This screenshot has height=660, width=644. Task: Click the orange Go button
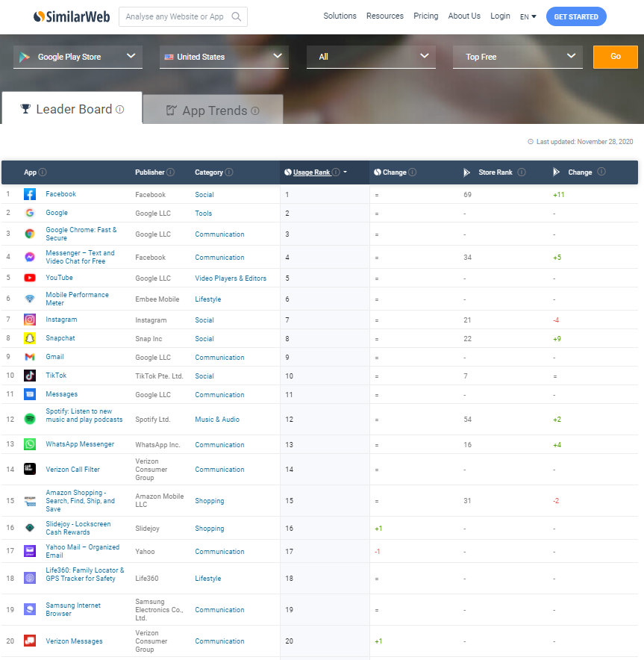coord(616,57)
